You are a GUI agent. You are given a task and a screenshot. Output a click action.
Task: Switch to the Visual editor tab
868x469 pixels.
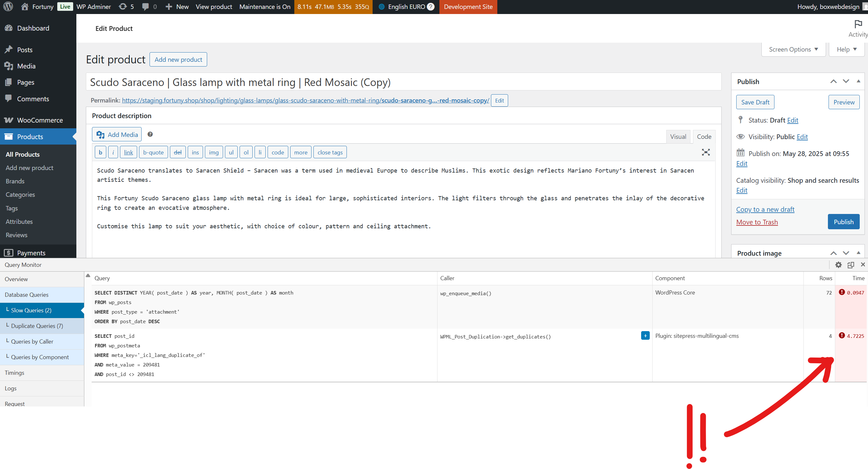(678, 137)
